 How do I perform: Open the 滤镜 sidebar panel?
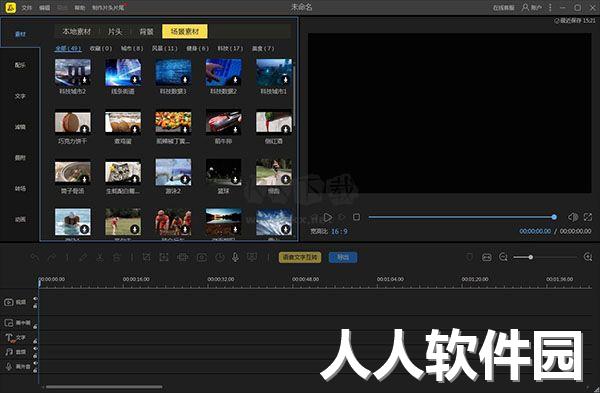(x=20, y=127)
